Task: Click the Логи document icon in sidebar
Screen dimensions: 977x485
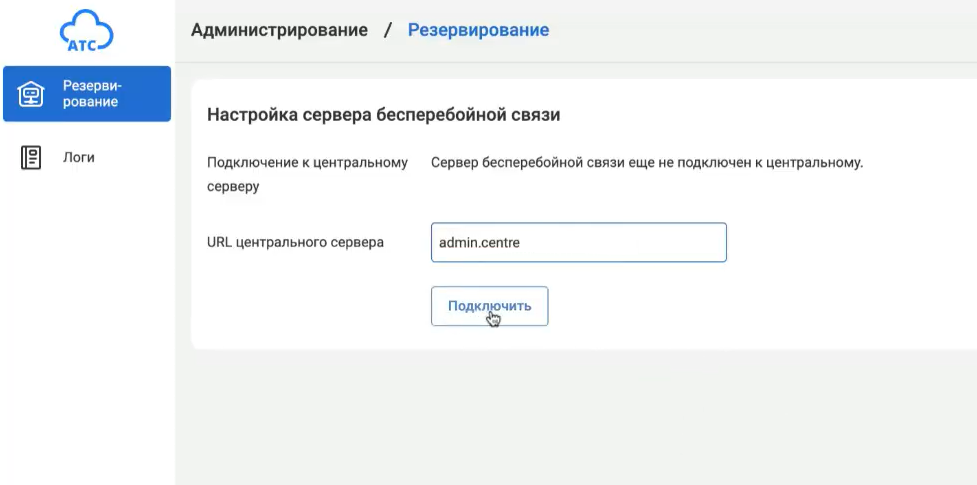Action: (x=31, y=157)
